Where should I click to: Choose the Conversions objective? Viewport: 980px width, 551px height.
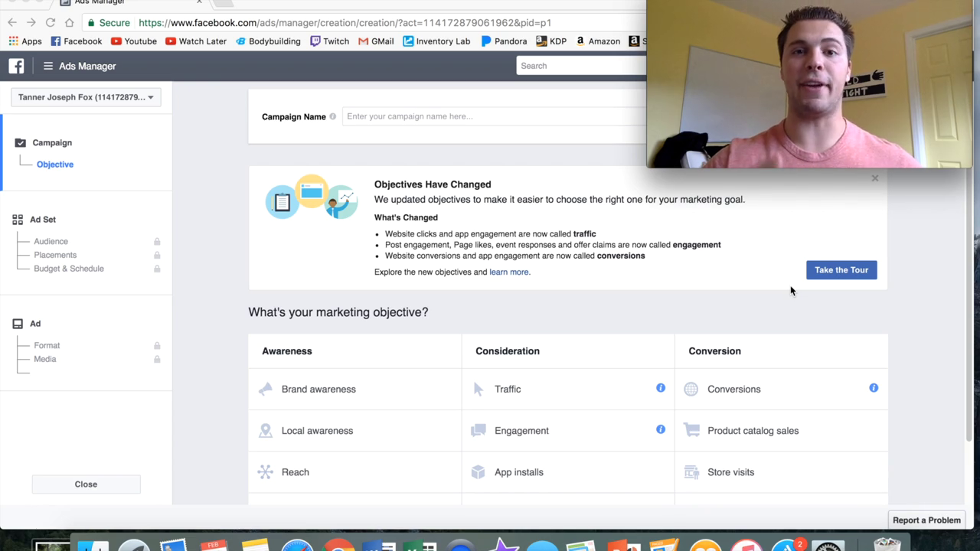click(x=781, y=390)
